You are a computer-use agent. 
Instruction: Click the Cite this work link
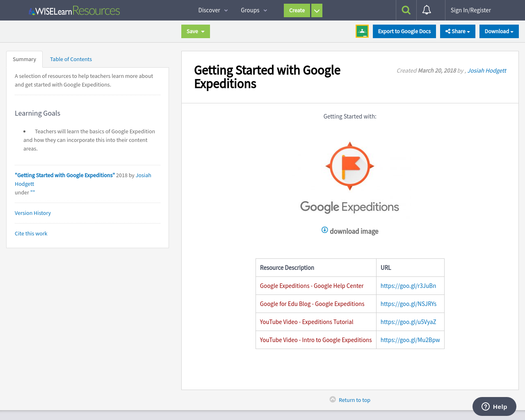(x=31, y=233)
